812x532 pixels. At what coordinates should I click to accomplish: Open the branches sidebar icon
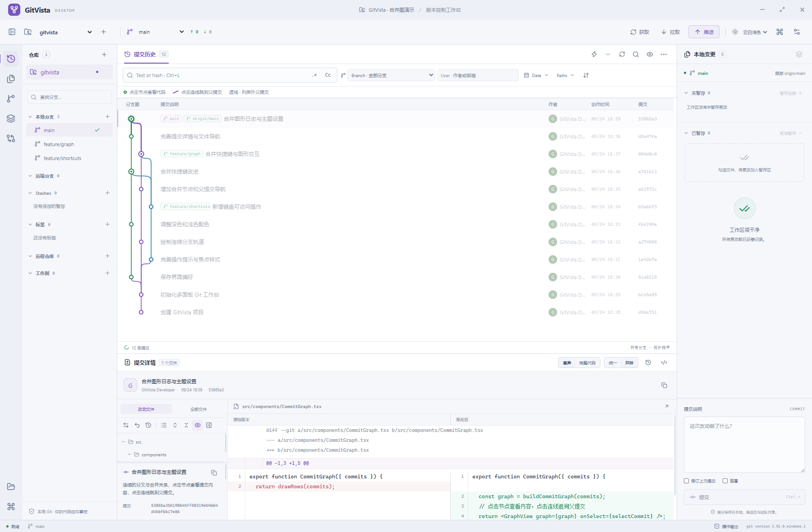11,99
